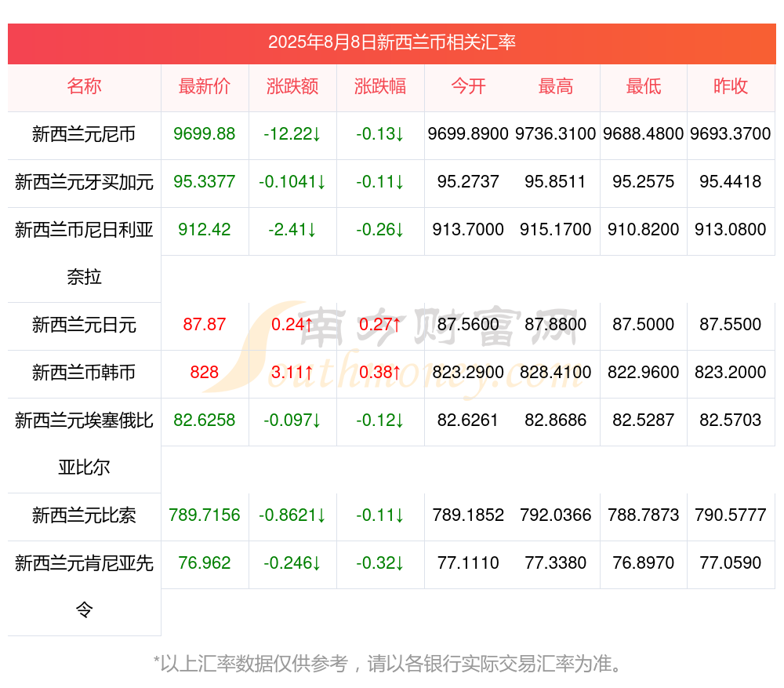The height and width of the screenshot is (688, 784).
Task: Click the title 2025年8月8日新西兰币相关汇率
Action: click(391, 42)
